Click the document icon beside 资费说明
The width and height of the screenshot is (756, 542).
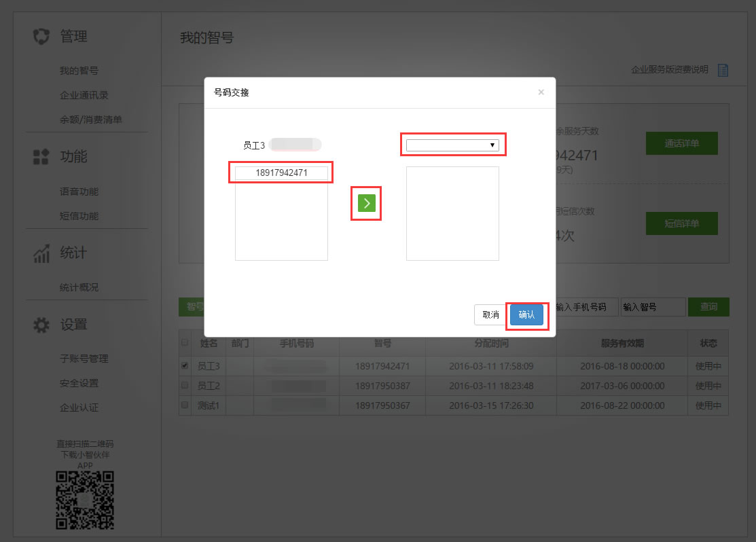pos(723,71)
